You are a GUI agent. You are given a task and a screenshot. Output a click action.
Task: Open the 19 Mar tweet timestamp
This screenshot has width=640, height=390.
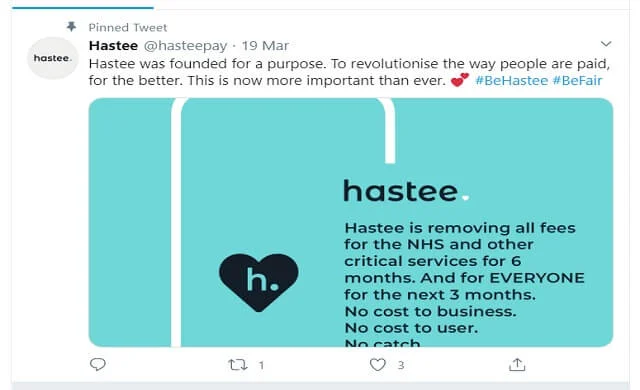tap(265, 45)
